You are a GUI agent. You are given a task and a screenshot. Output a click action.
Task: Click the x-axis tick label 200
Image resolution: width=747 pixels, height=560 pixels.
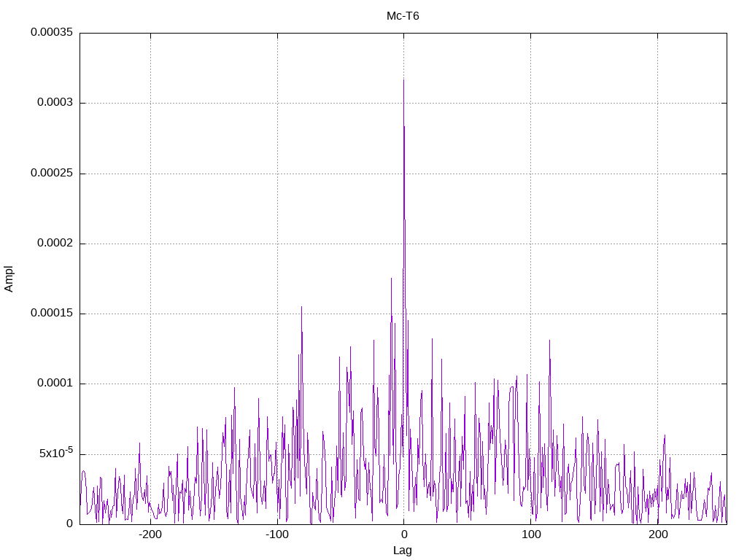point(658,534)
